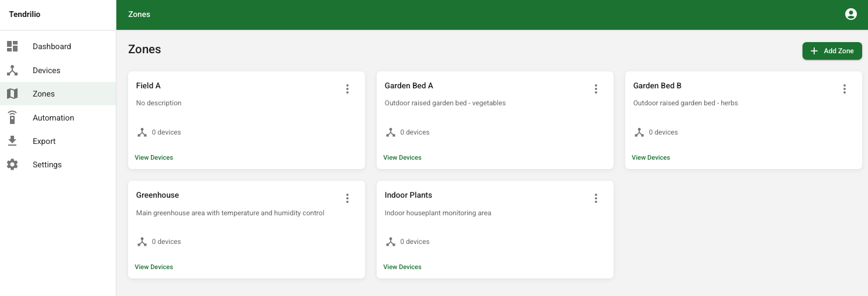Viewport: 868px width, 296px height.
Task: Select the Export menu item
Action: (x=44, y=141)
